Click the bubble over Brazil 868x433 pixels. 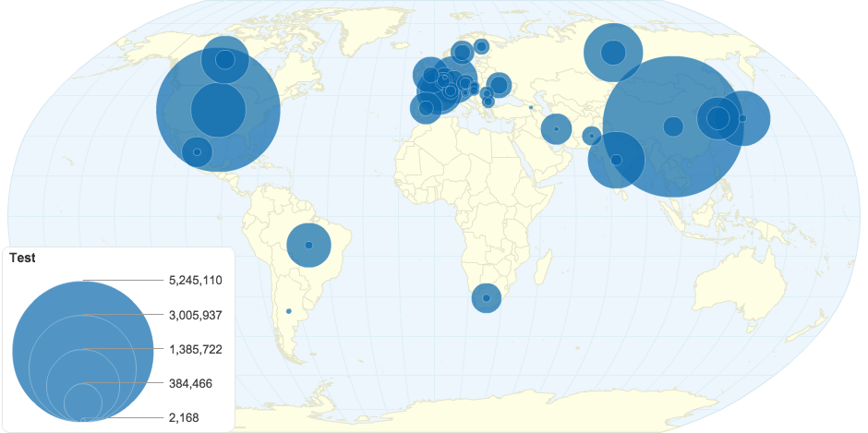coord(308,245)
